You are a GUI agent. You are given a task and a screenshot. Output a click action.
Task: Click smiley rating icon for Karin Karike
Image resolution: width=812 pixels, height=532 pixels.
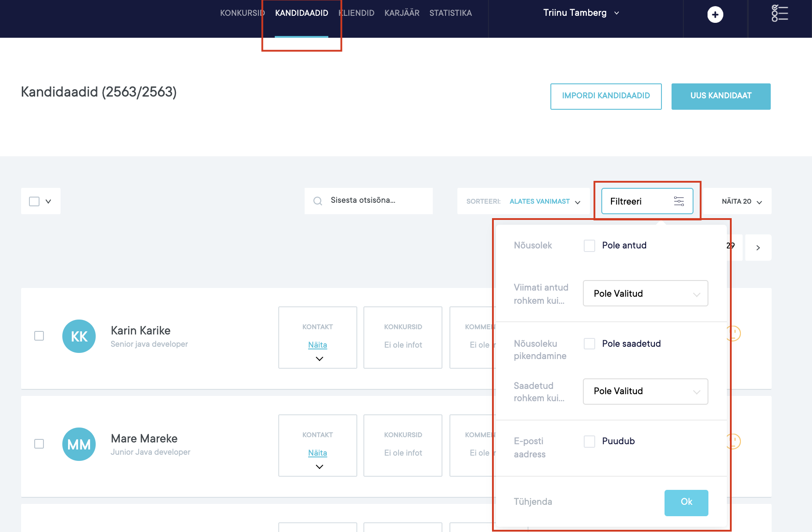pos(734,334)
